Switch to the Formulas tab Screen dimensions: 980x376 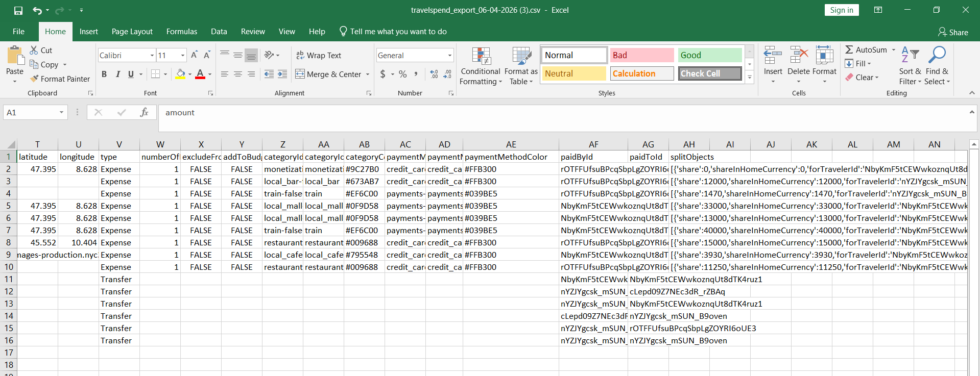click(x=182, y=32)
